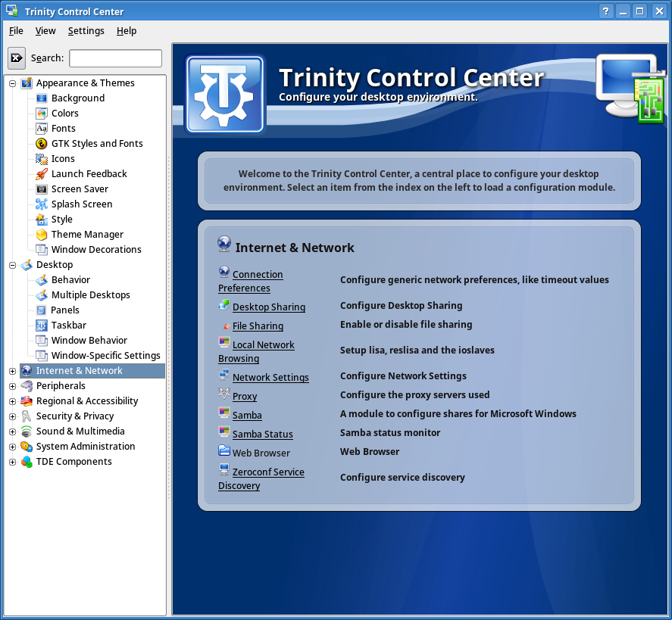Click the Web Browser folder icon

coord(224,450)
